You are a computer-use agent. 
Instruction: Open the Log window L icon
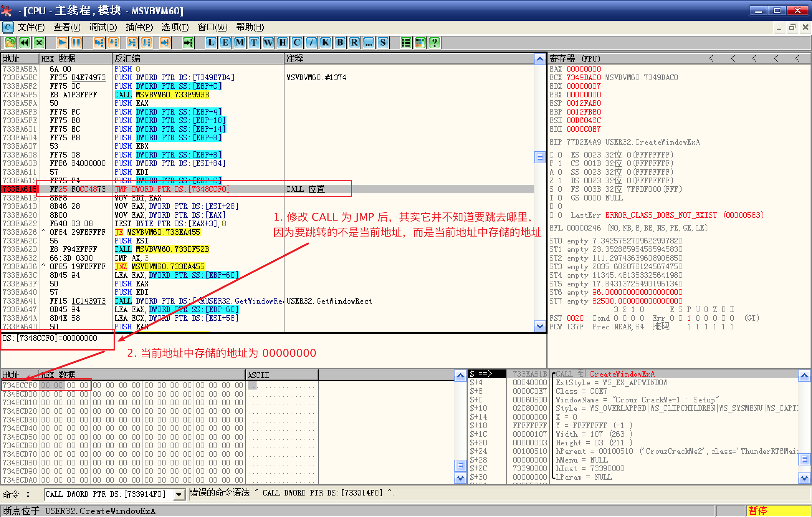click(211, 43)
